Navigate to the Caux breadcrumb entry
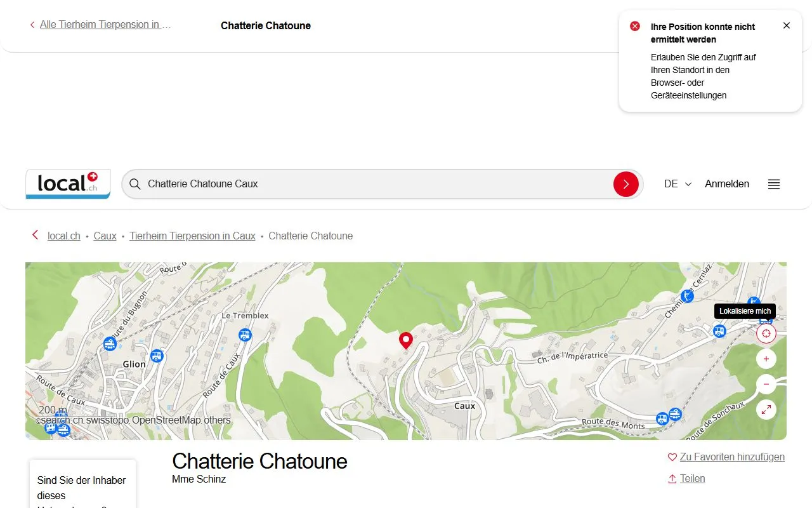The image size is (812, 508). [105, 236]
